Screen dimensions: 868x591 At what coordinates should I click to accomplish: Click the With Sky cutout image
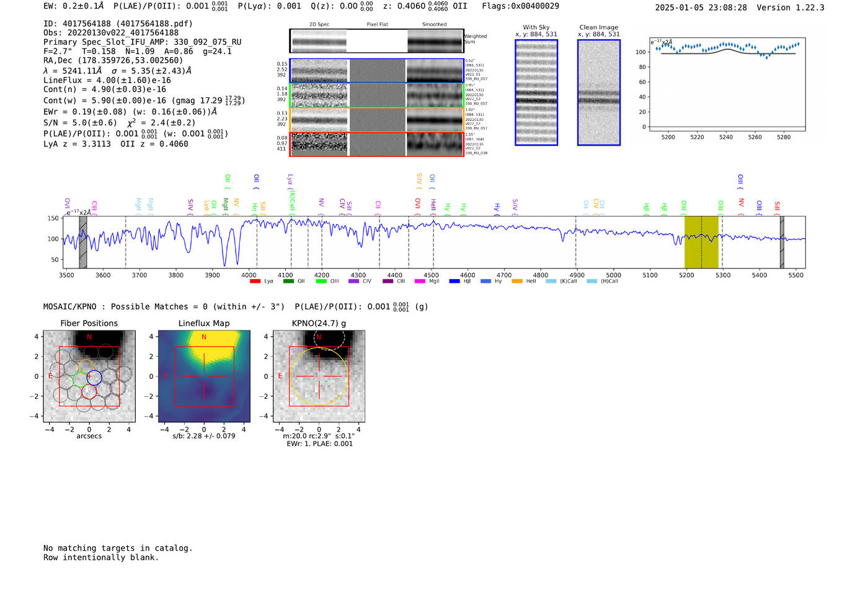click(536, 92)
